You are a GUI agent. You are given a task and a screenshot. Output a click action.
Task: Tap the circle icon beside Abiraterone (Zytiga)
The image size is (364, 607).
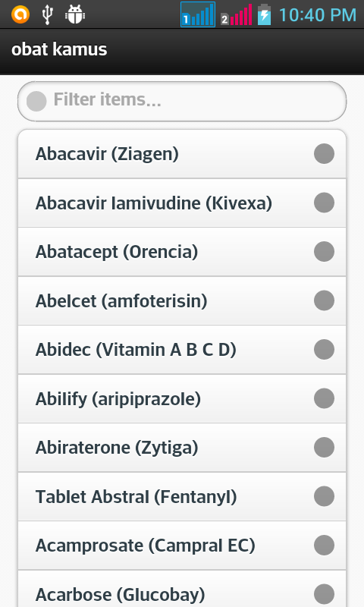[x=324, y=448]
